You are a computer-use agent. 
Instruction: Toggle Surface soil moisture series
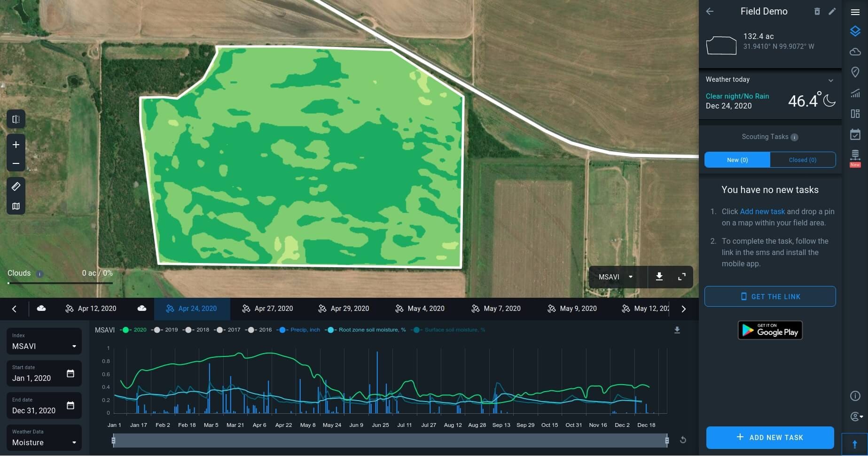pyautogui.click(x=448, y=330)
